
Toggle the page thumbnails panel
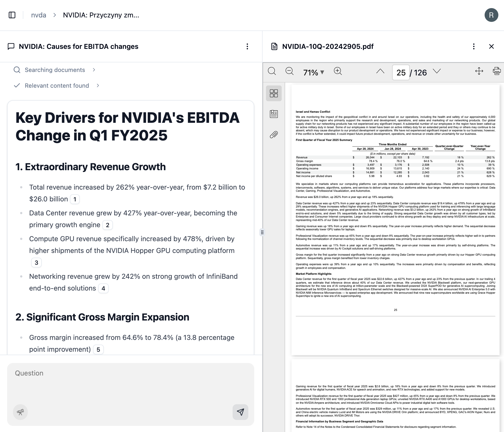[274, 93]
